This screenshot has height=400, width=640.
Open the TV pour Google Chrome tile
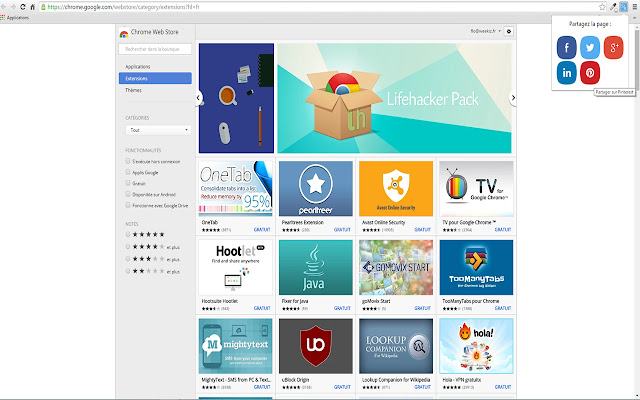click(x=476, y=197)
